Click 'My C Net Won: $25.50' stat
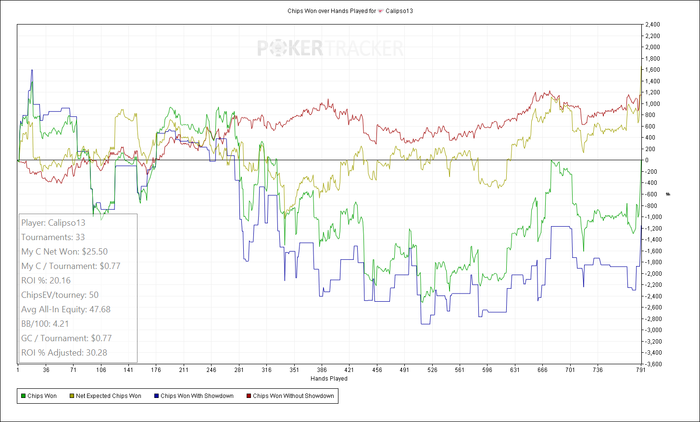 64,252
